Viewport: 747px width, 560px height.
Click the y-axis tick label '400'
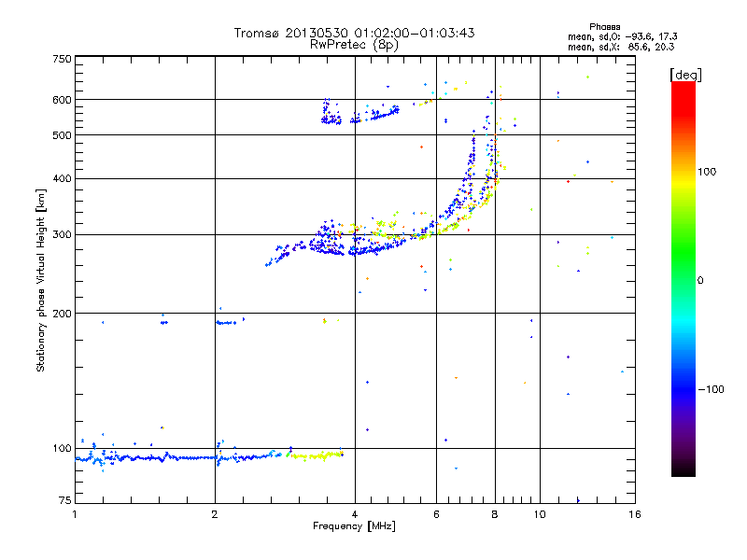tap(62, 178)
